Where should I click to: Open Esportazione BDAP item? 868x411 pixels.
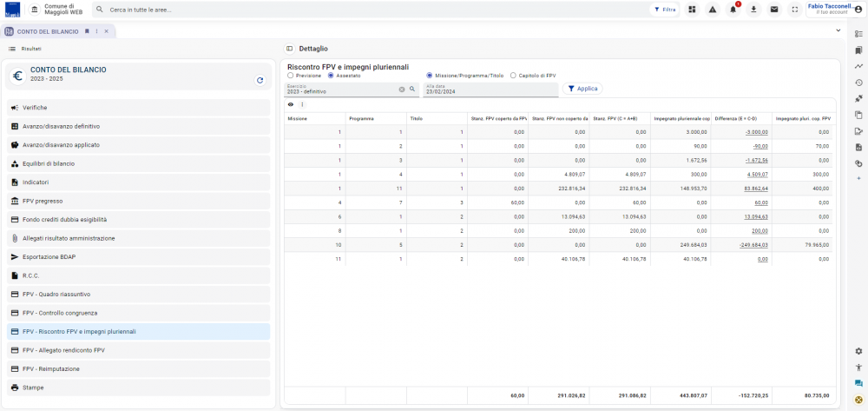[138, 257]
